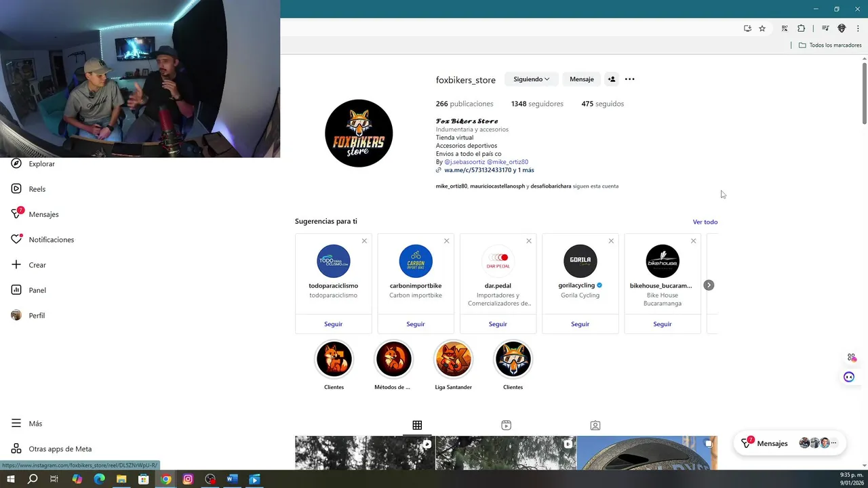Viewport: 868px width, 488px height.
Task: Open the Windows Start menu
Action: click(x=10, y=479)
